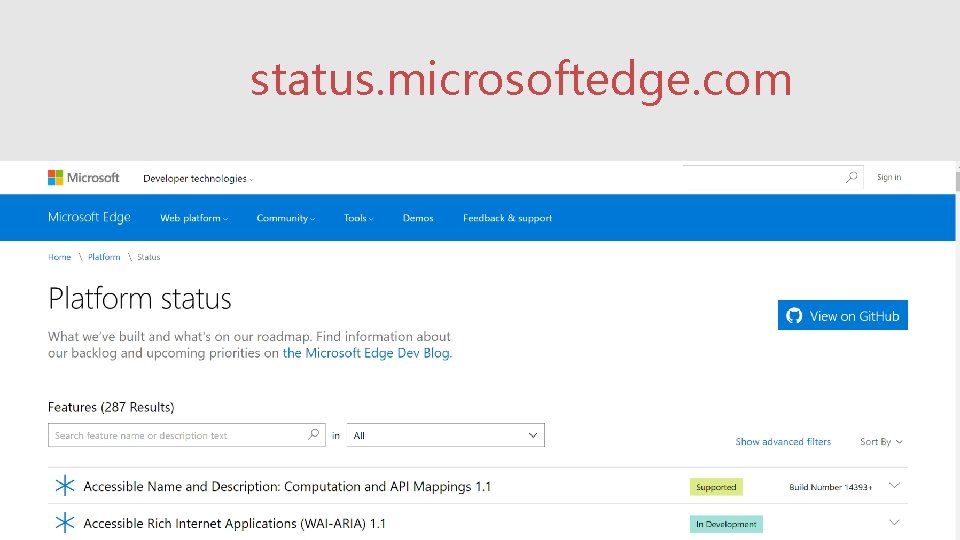This screenshot has height=540, width=960.
Task: Click the Supported status badge
Action: tap(716, 487)
